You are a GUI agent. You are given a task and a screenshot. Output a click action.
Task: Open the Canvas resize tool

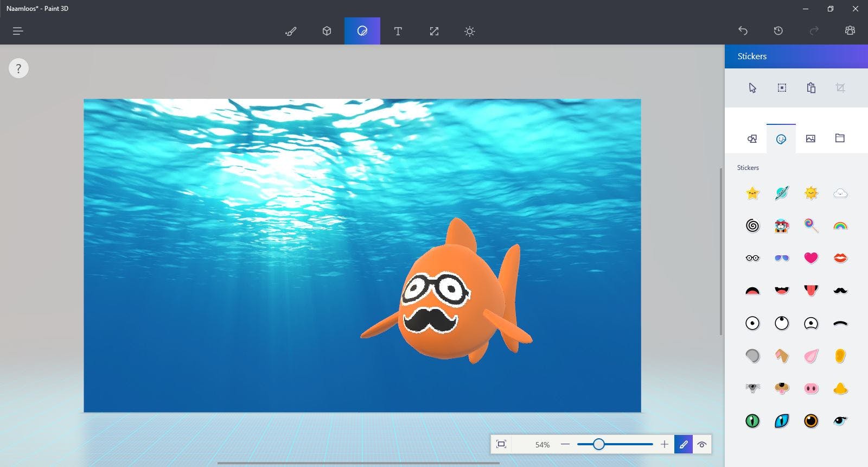(434, 31)
